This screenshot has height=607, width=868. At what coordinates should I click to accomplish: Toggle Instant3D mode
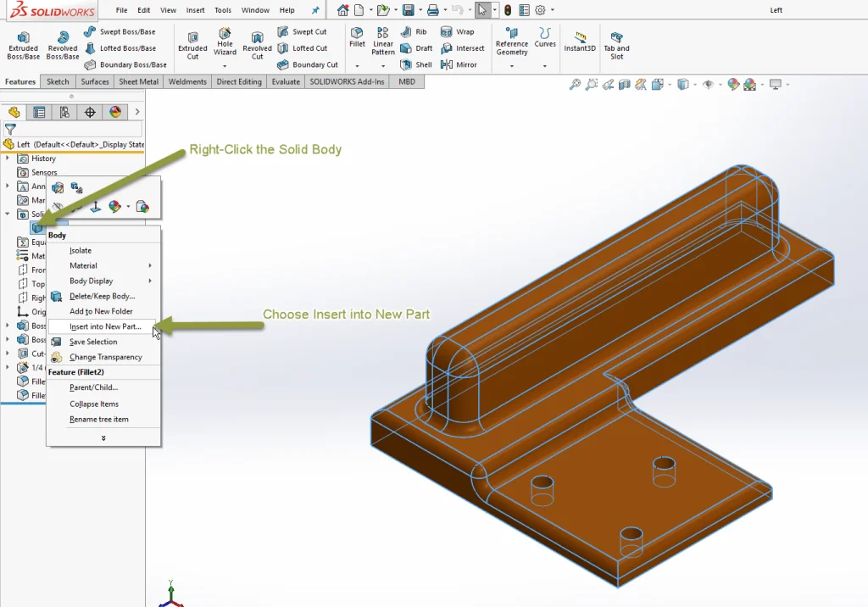point(580,44)
